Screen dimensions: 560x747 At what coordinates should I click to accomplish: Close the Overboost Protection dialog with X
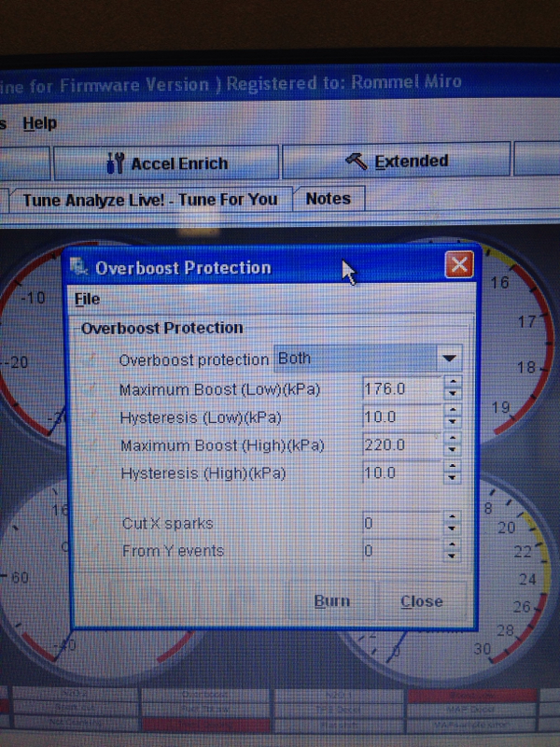pos(458,264)
